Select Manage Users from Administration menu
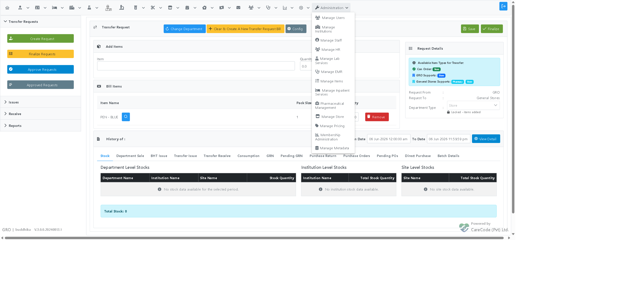 (x=333, y=18)
